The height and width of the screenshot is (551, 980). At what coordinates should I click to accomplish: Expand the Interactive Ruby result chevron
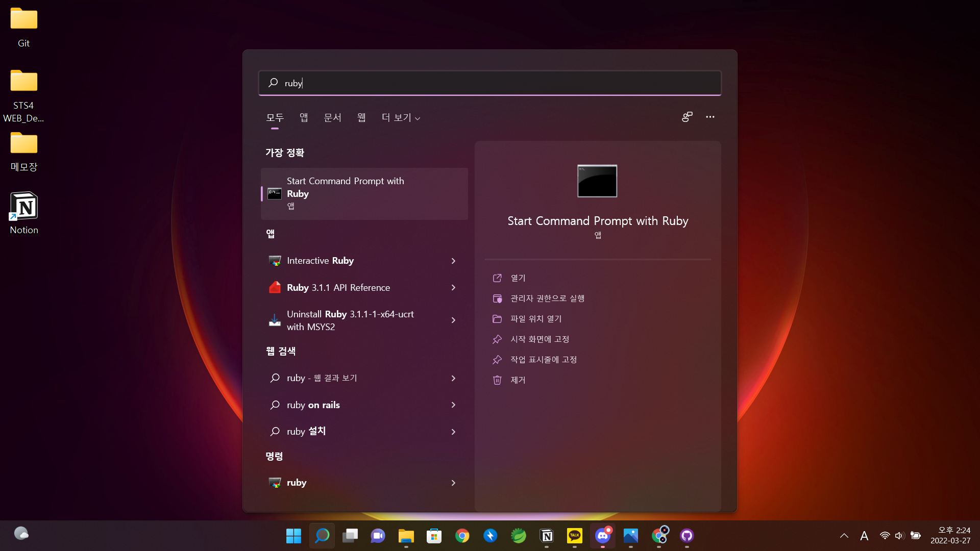[x=453, y=261]
